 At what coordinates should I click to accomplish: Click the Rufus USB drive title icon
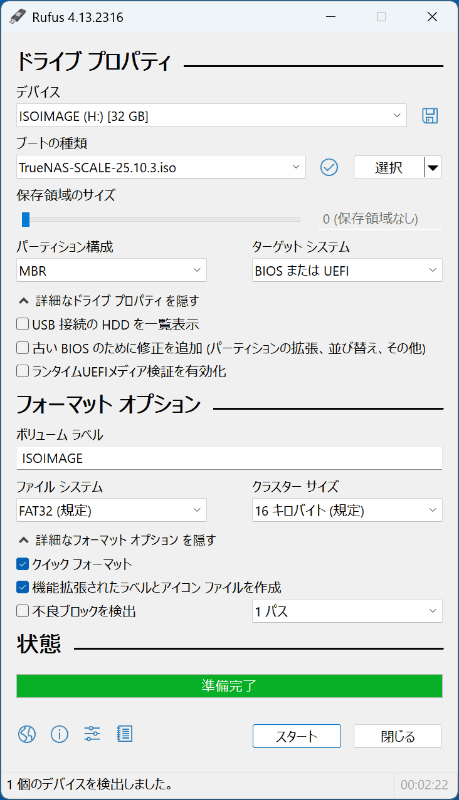pyautogui.click(x=17, y=17)
